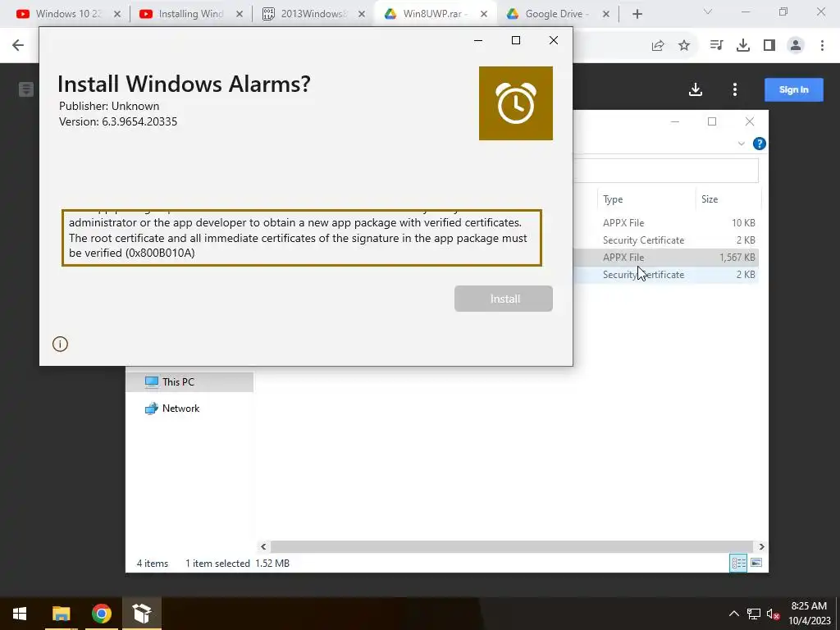Screen dimensions: 840x630
Task: Select the 10 KB APPX File row
Action: pos(666,223)
